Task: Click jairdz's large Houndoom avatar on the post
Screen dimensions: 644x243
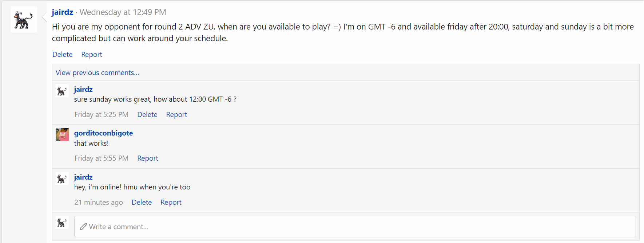Action: tap(24, 20)
